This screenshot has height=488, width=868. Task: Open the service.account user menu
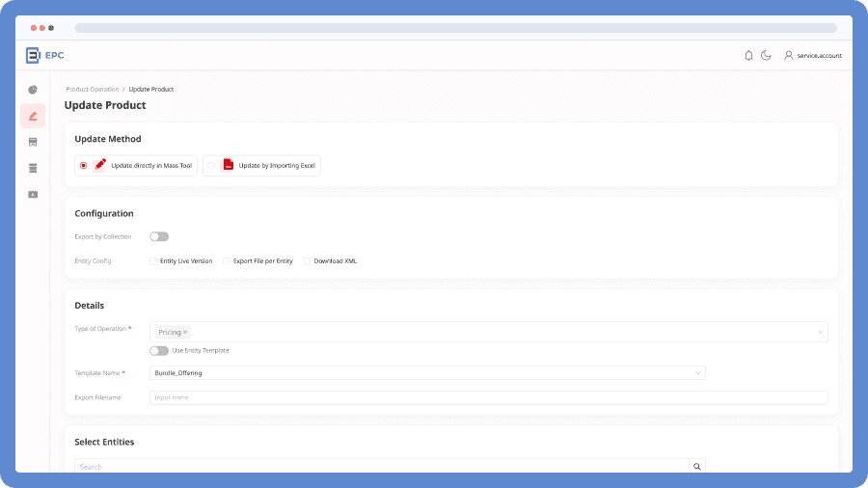click(813, 55)
